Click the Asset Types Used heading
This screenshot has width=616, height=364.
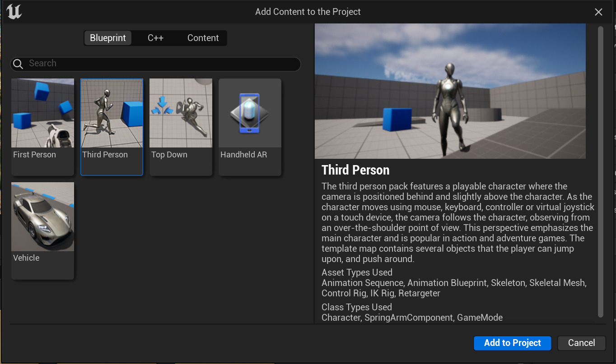click(357, 272)
